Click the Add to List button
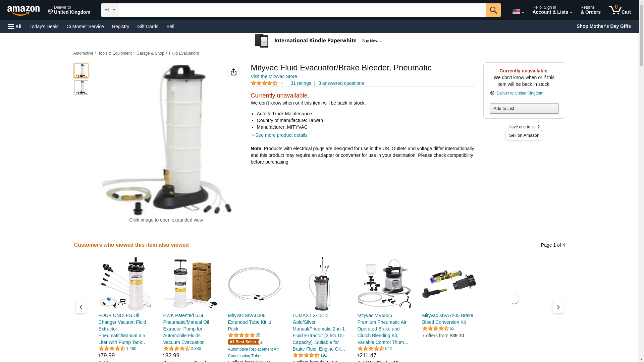The width and height of the screenshot is (644, 362). 524,108
